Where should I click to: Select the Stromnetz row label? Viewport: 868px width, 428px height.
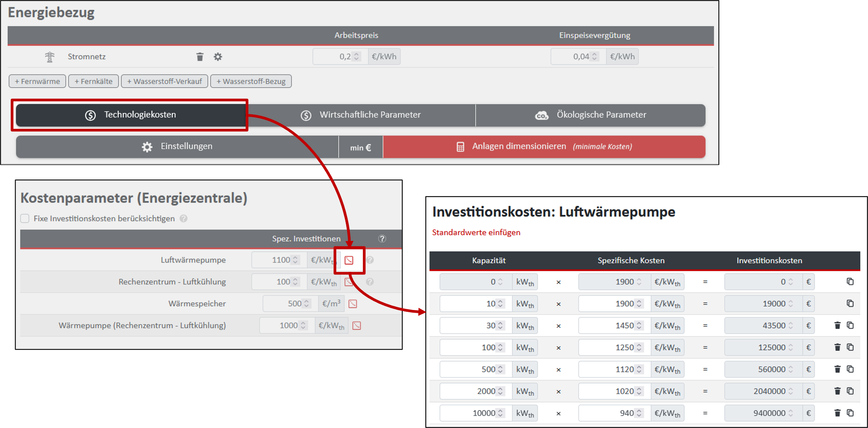pos(87,57)
